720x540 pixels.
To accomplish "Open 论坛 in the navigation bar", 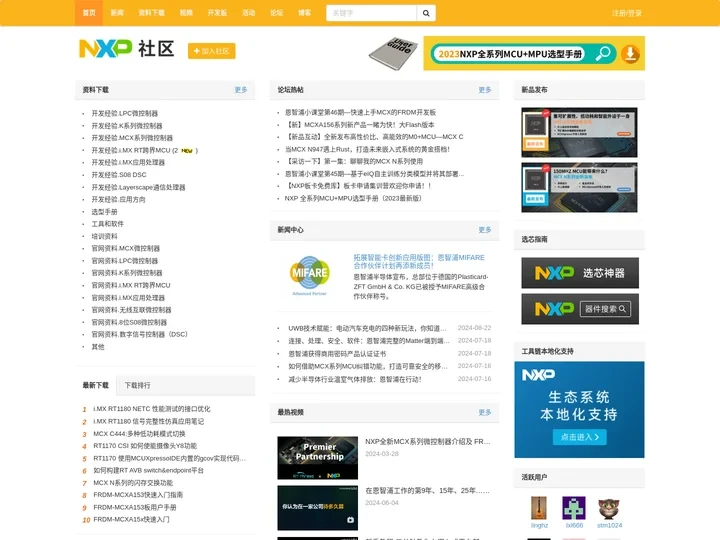I will click(x=276, y=13).
